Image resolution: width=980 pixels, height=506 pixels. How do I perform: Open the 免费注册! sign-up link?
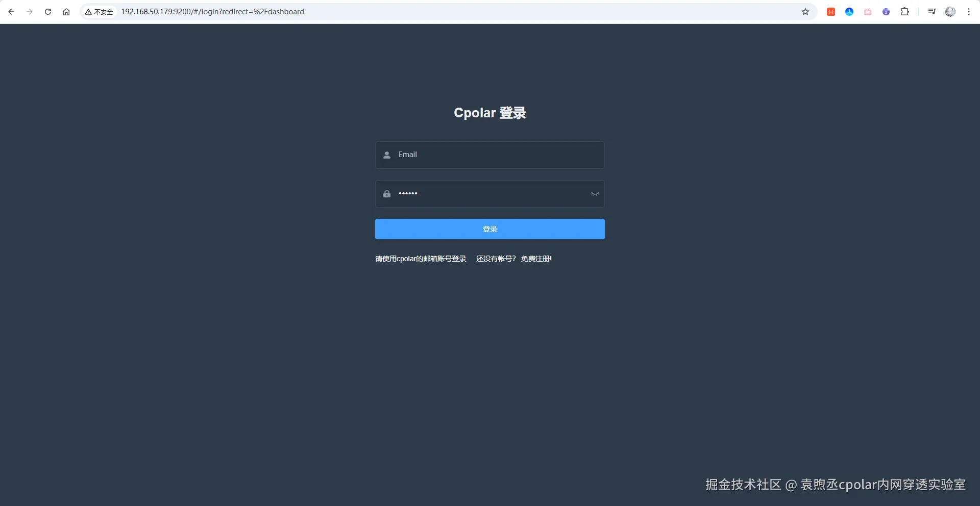536,259
